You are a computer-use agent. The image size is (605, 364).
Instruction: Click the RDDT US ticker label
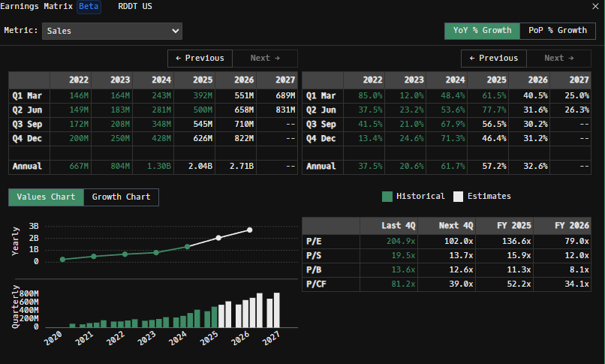click(135, 7)
